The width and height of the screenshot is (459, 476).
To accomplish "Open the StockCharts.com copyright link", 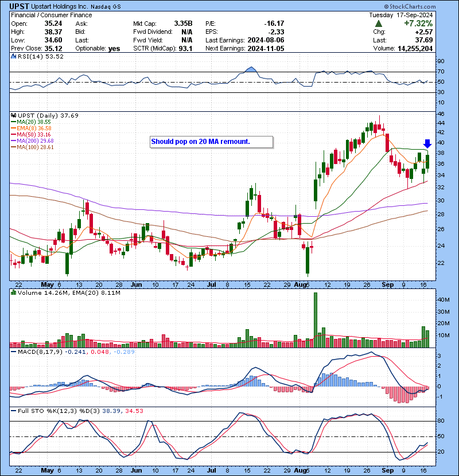I will coord(410,6).
